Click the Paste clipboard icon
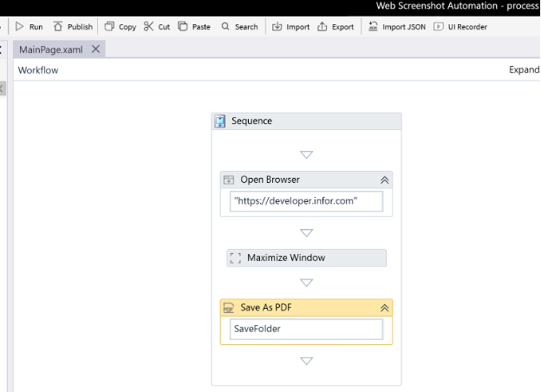 point(183,27)
